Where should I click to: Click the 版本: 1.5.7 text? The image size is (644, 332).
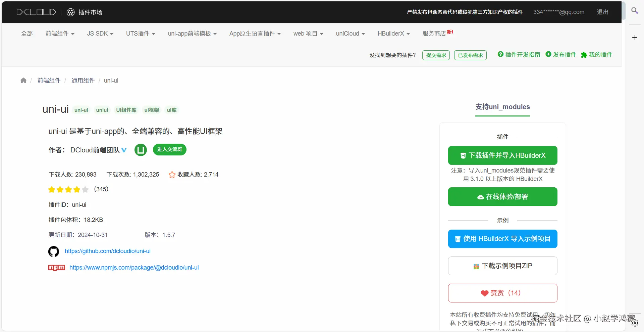click(x=160, y=235)
